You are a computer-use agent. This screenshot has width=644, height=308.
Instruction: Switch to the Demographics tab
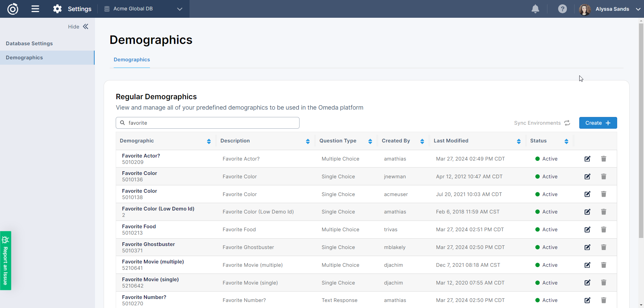tap(132, 60)
